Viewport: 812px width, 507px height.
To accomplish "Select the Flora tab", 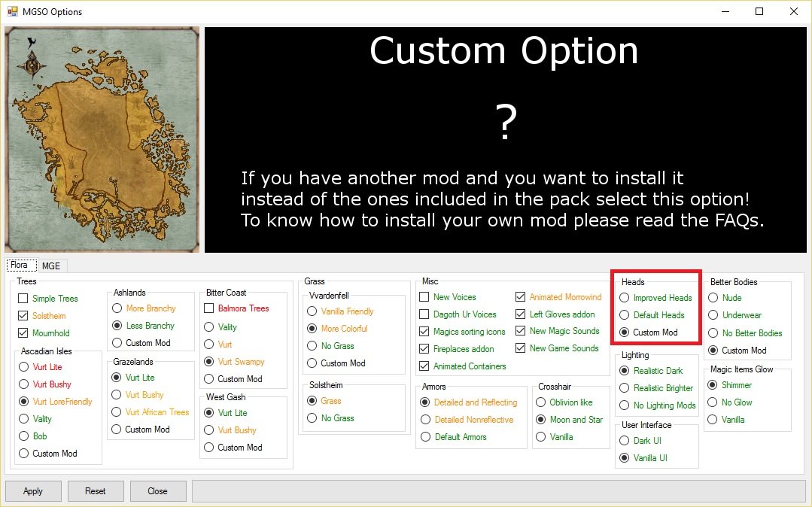I will [20, 266].
